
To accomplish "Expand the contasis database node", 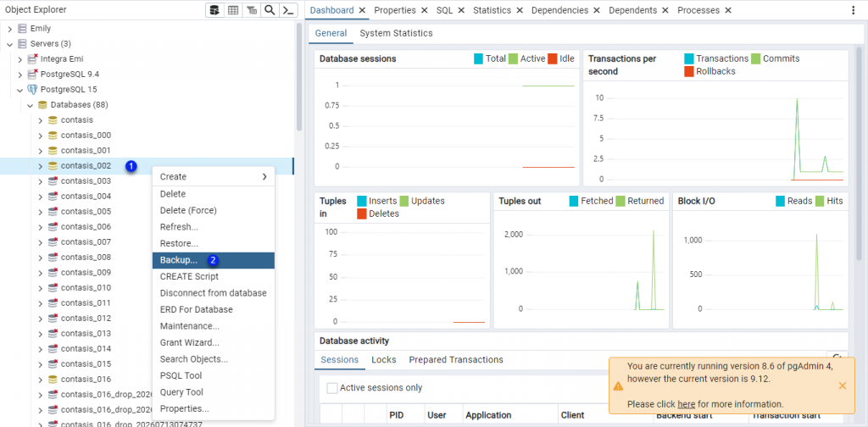I will click(40, 120).
